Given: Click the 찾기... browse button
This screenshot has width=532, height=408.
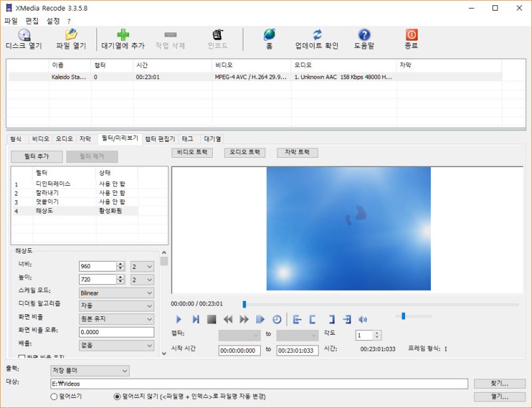Looking at the screenshot, I should pyautogui.click(x=500, y=383).
